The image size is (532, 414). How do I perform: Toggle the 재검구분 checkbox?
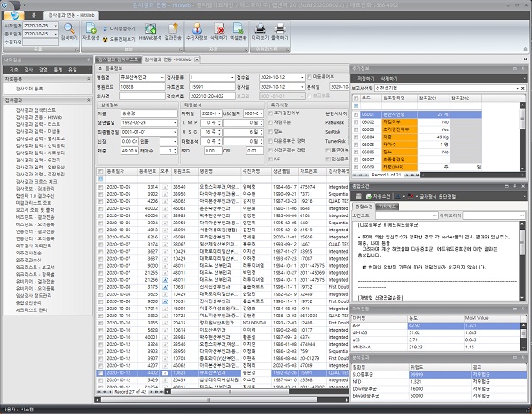coord(270,122)
